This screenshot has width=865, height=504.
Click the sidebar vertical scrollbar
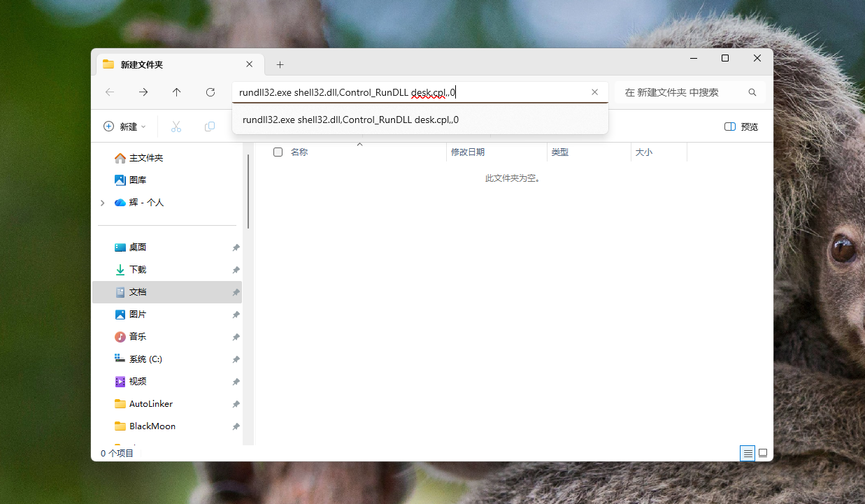pyautogui.click(x=248, y=191)
